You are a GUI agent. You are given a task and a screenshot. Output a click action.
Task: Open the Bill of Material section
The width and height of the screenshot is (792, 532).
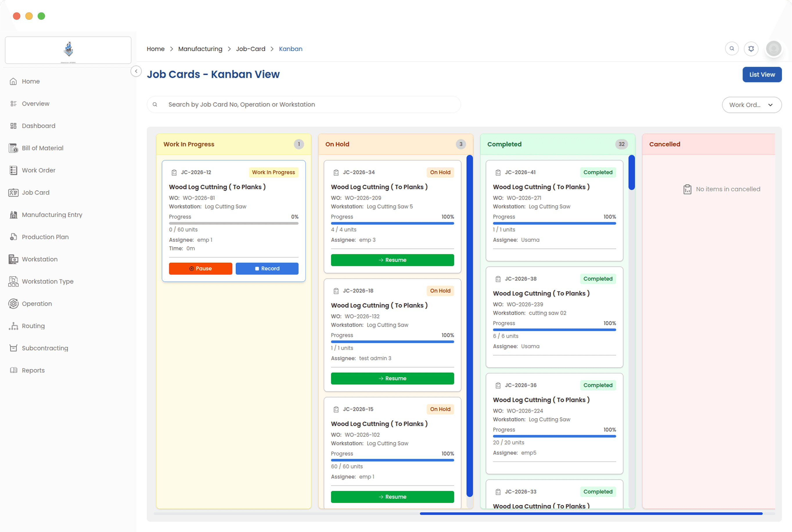click(x=42, y=148)
